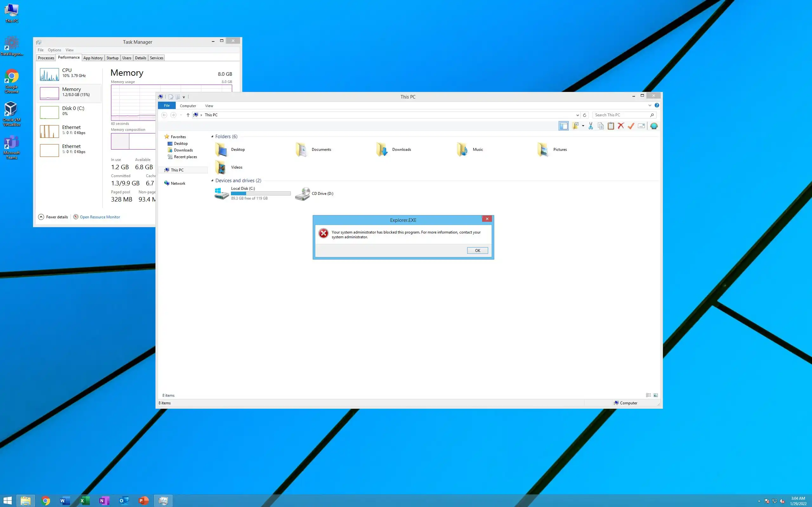Collapse the Devices and drives group
This screenshot has width=812, height=507.
(212, 181)
